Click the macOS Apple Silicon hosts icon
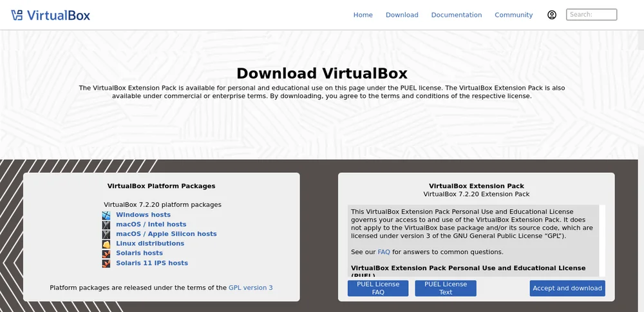Image resolution: width=644 pixels, height=312 pixels. tap(106, 234)
